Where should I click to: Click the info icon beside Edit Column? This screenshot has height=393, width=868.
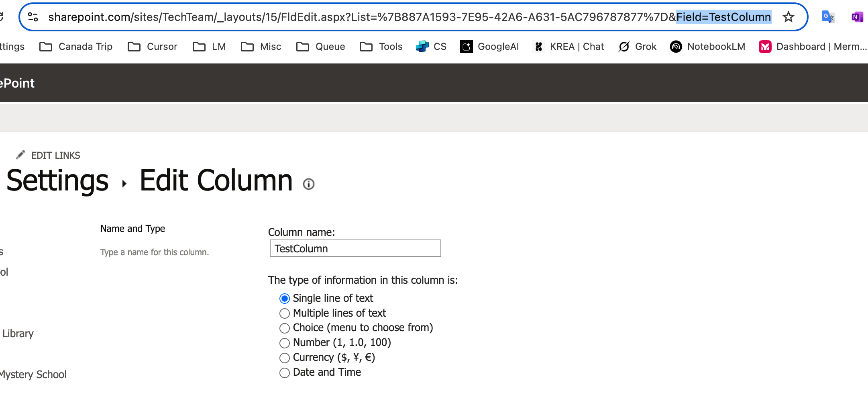click(308, 184)
